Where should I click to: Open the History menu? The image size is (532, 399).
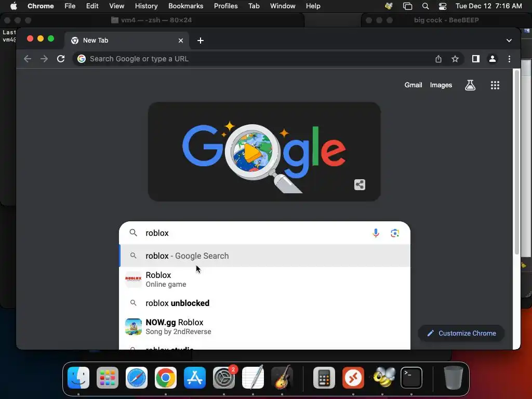click(x=146, y=6)
